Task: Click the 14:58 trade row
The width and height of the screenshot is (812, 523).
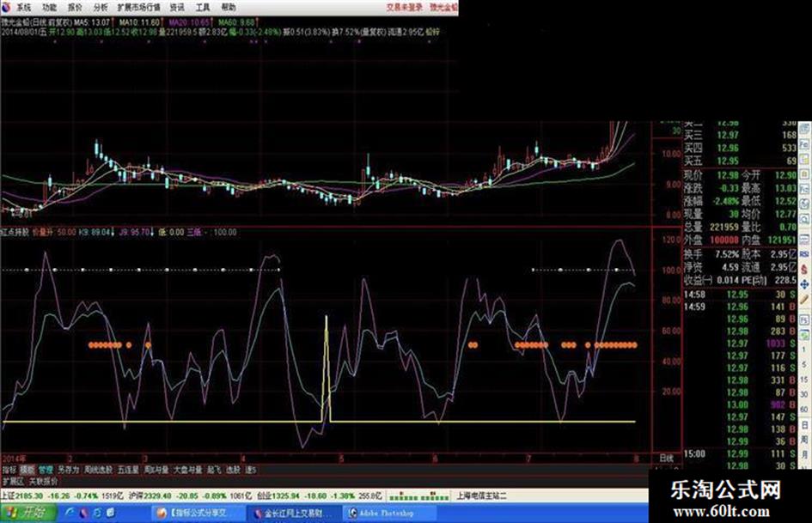Action: click(740, 295)
